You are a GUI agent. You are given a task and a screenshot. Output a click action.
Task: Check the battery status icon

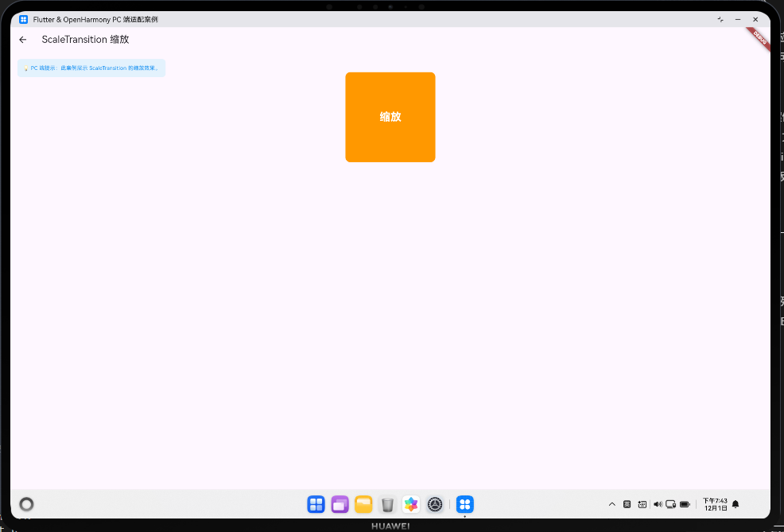click(685, 504)
